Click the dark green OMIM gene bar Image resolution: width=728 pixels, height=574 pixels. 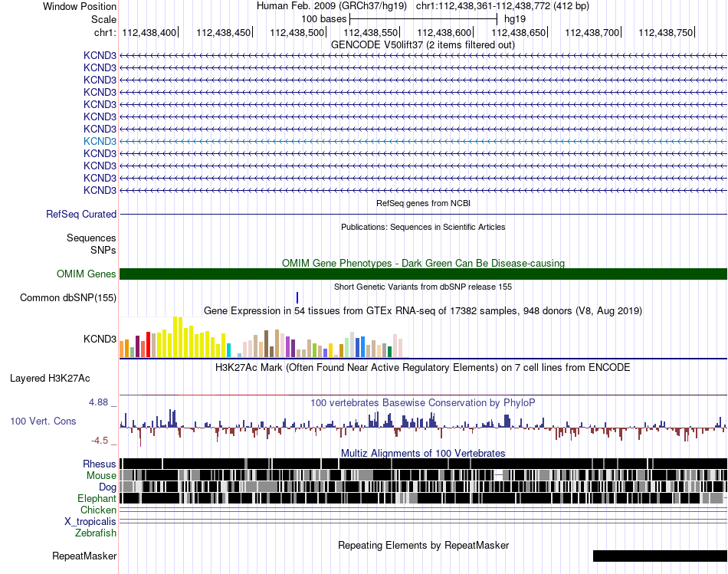pos(423,274)
